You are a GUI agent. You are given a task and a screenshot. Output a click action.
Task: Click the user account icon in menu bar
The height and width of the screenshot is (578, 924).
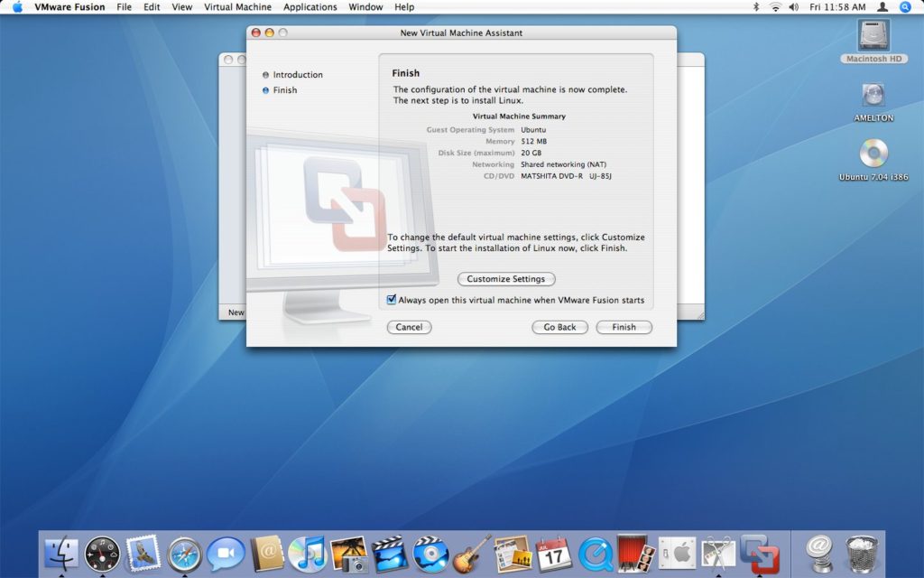click(882, 7)
